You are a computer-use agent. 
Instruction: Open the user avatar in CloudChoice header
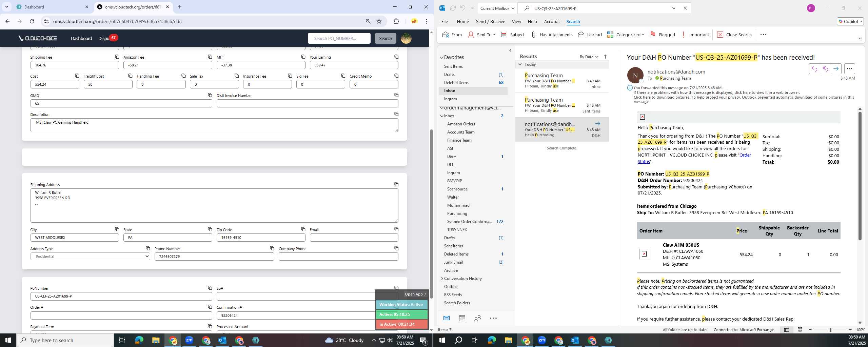pos(406,38)
